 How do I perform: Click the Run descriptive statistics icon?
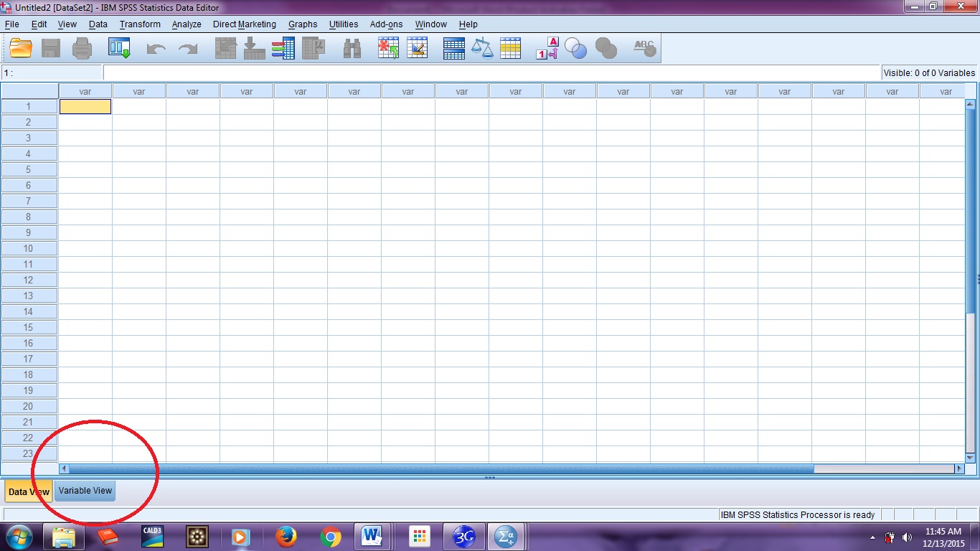(314, 48)
